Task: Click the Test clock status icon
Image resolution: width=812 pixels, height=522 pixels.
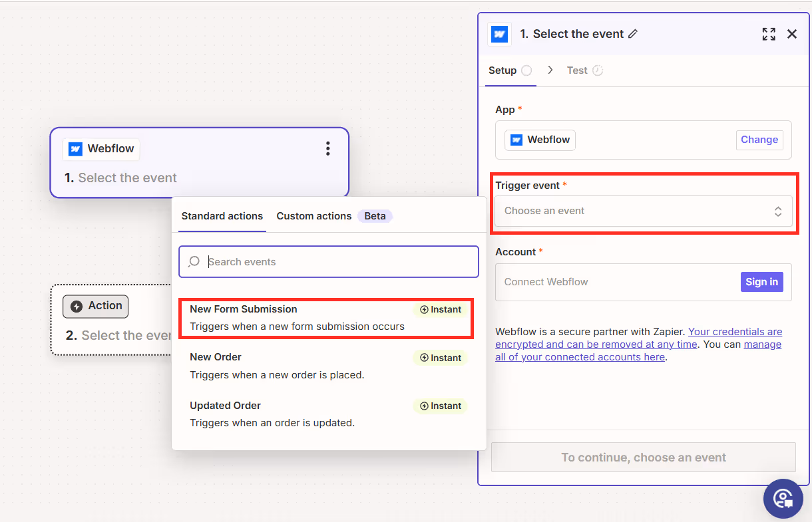Action: tap(598, 70)
